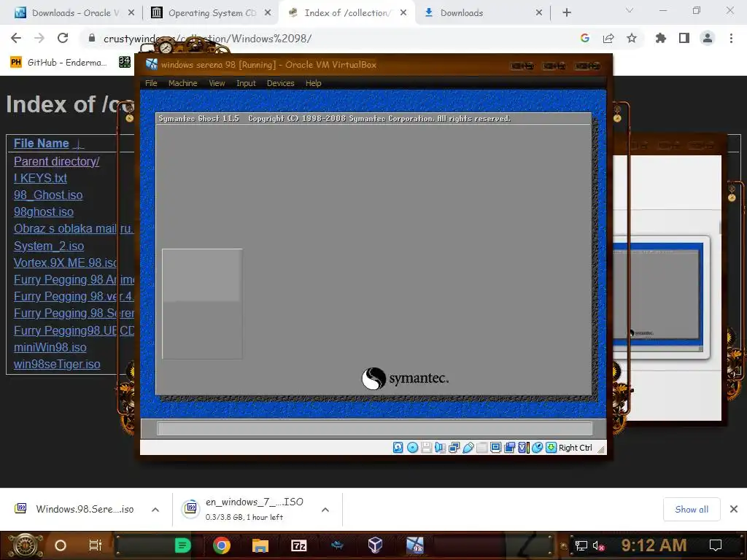Open the Parent directory/ link
Image resolution: width=747 pixels, height=560 pixels.
point(56,161)
